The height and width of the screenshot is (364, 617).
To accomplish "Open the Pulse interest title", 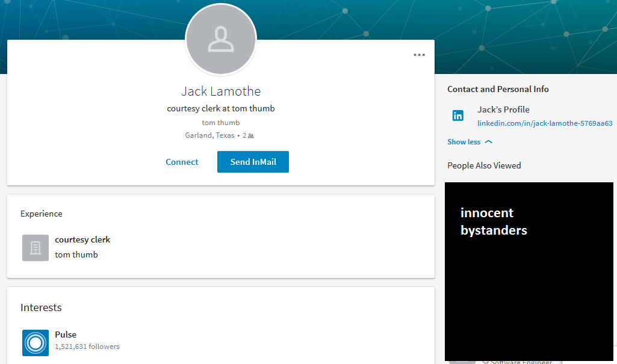I will tap(66, 335).
